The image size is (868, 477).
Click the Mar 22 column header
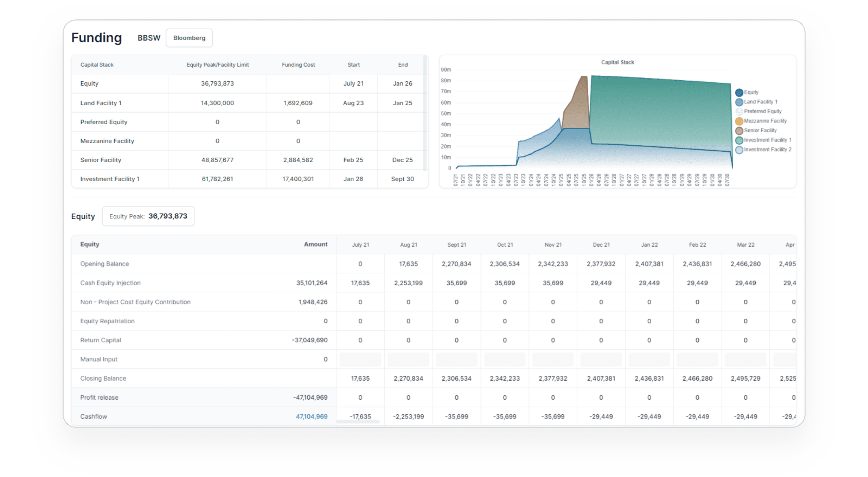746,245
